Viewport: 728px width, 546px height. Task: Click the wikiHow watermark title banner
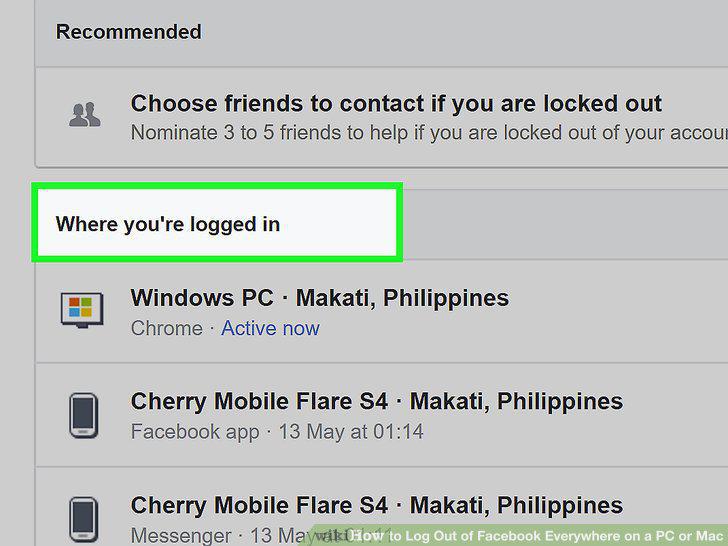518,535
